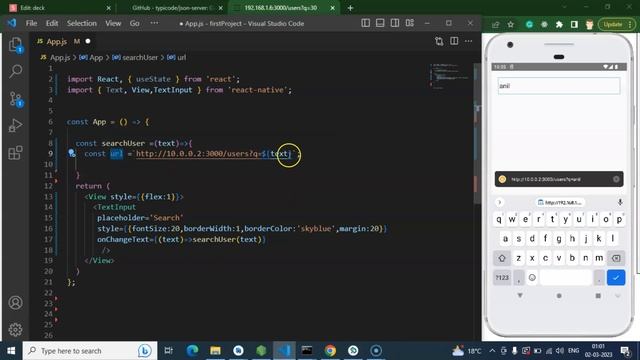Toggle Primary Side Bar layout icon
This screenshot has height=360, width=640.
pyautogui.click(x=366, y=23)
